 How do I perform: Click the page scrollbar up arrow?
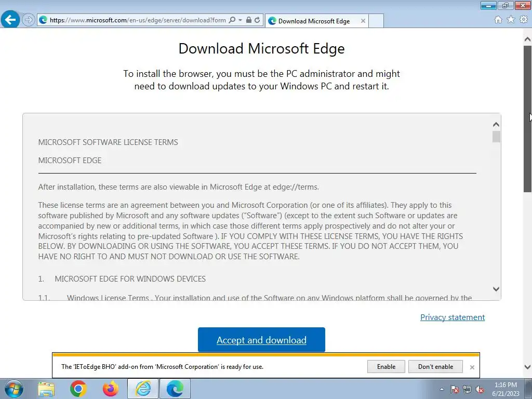(527, 39)
